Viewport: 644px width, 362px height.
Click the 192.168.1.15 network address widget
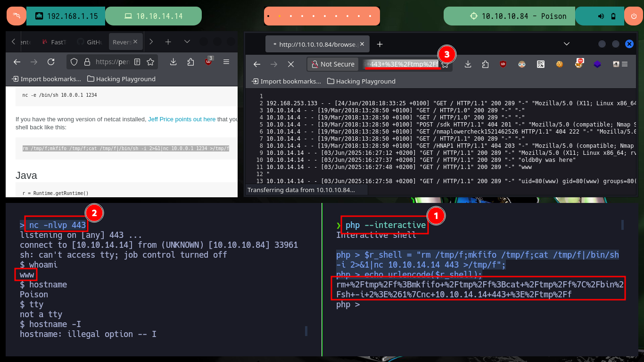click(66, 16)
